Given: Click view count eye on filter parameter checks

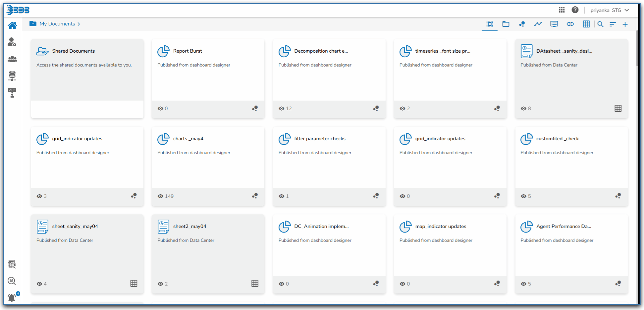Looking at the screenshot, I should pyautogui.click(x=282, y=196).
